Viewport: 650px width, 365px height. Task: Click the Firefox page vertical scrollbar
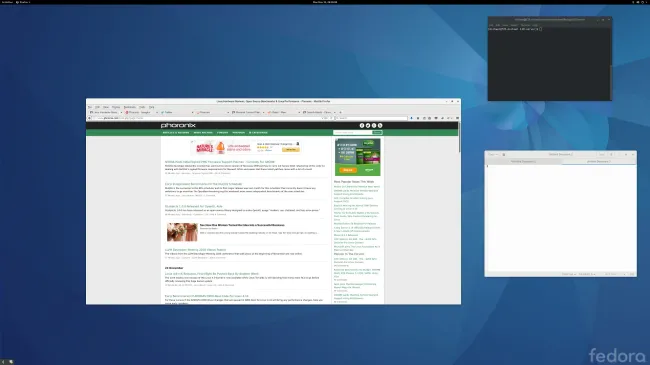point(459,137)
